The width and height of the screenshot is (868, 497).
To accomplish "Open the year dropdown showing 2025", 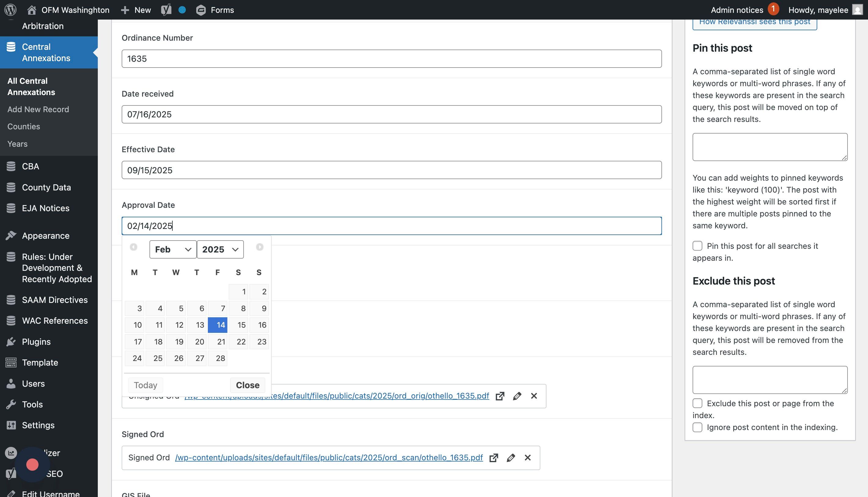I will click(220, 249).
